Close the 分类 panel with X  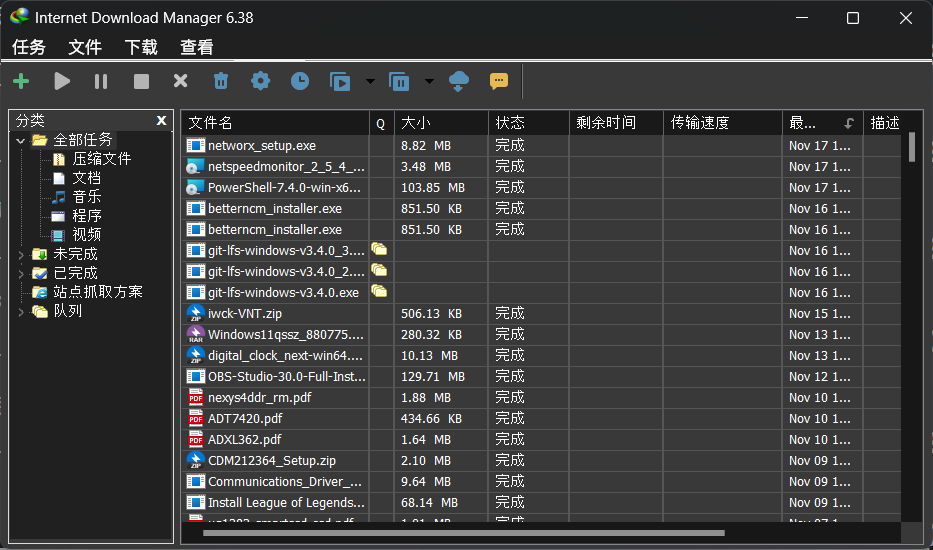click(x=161, y=120)
